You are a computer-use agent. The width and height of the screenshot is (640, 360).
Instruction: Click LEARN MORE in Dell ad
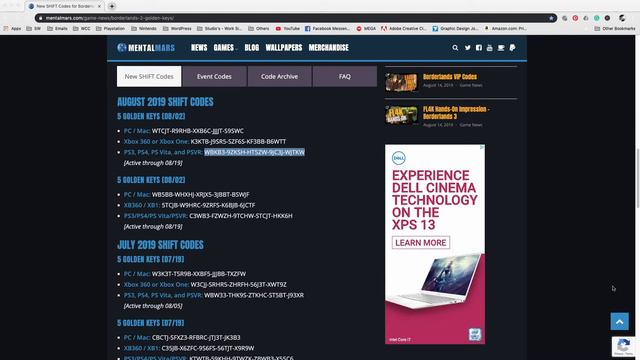[x=421, y=243]
